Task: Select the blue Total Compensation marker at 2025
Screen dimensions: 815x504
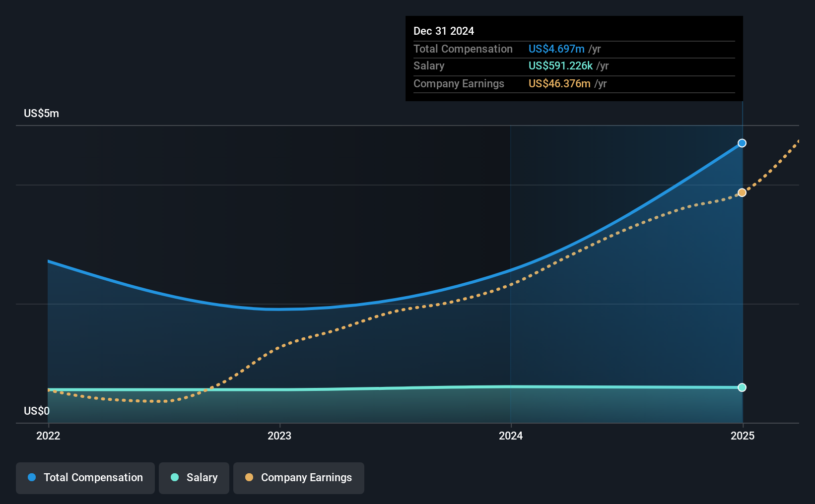Action: pyautogui.click(x=742, y=143)
